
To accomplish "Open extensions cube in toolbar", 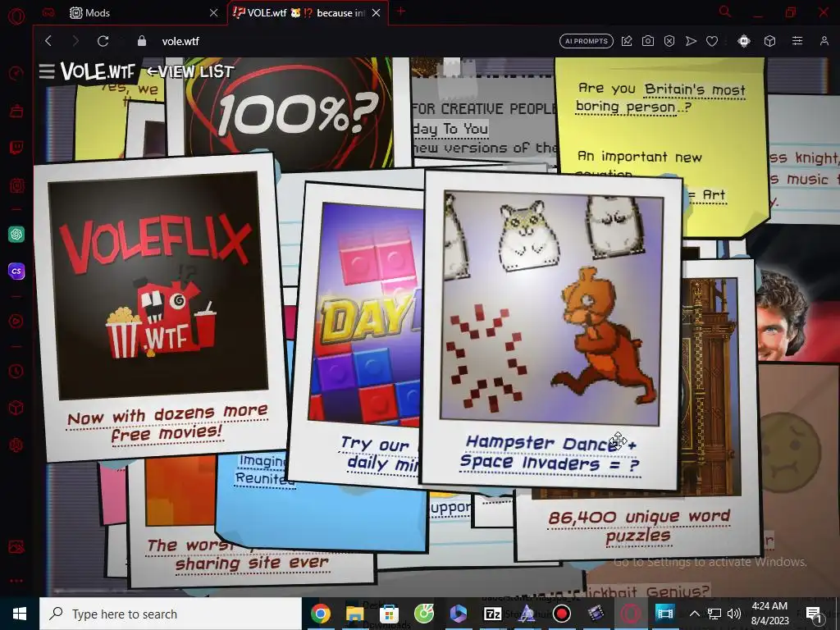I will coord(769,41).
